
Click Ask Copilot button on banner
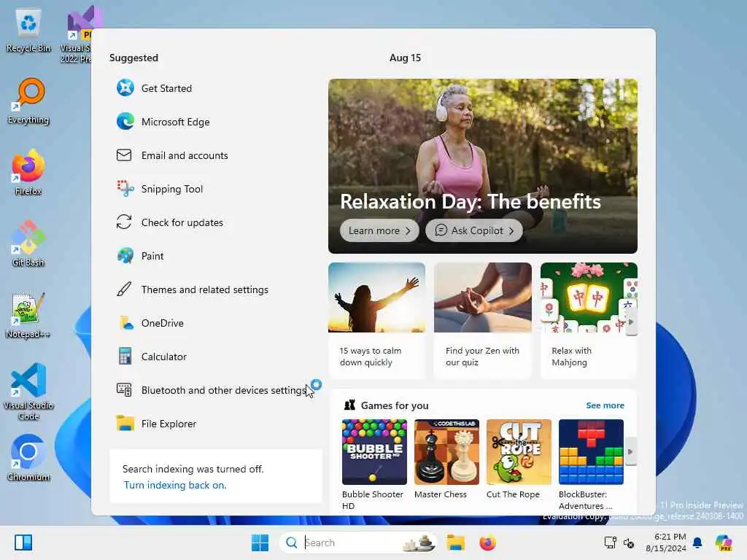click(x=474, y=230)
